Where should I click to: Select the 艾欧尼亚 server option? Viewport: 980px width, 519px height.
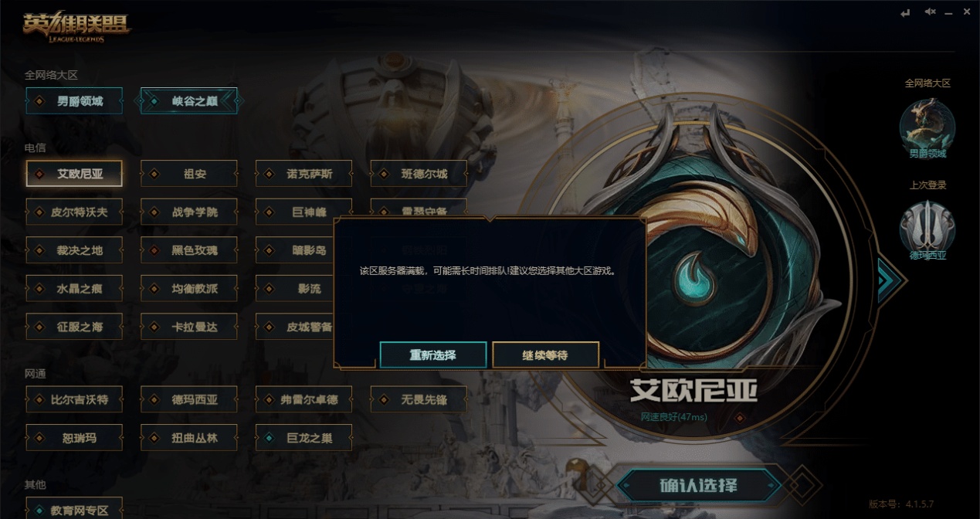click(74, 174)
